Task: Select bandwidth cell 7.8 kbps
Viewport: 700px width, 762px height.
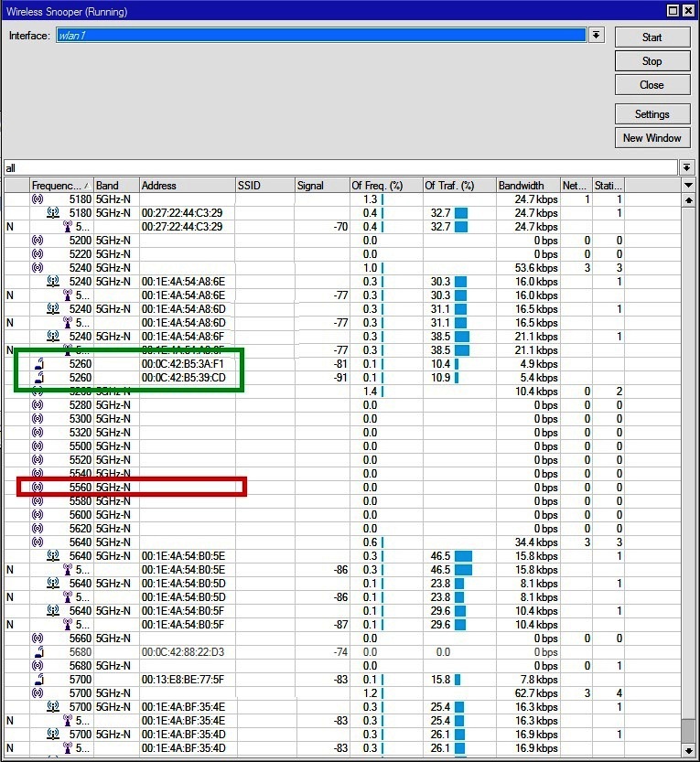Action: point(539,679)
